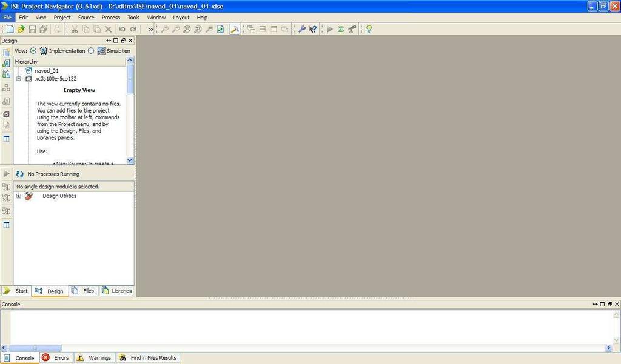Switch to the Design tab
621x364 pixels.
[x=50, y=291]
